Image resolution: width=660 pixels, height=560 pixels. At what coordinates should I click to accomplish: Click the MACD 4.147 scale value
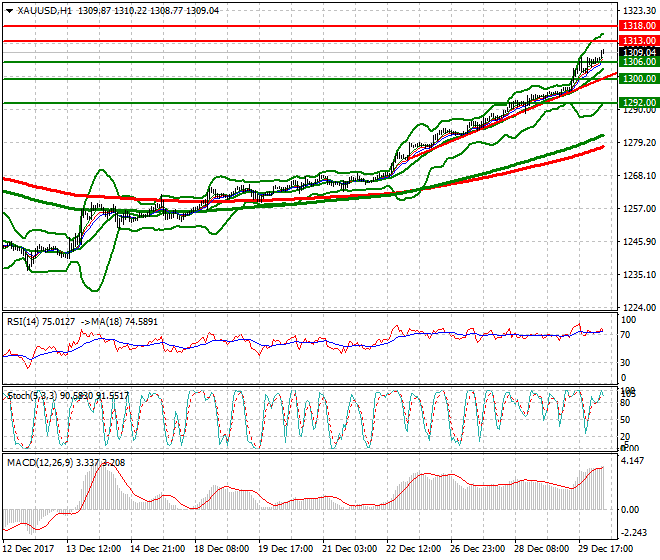pyautogui.click(x=633, y=461)
